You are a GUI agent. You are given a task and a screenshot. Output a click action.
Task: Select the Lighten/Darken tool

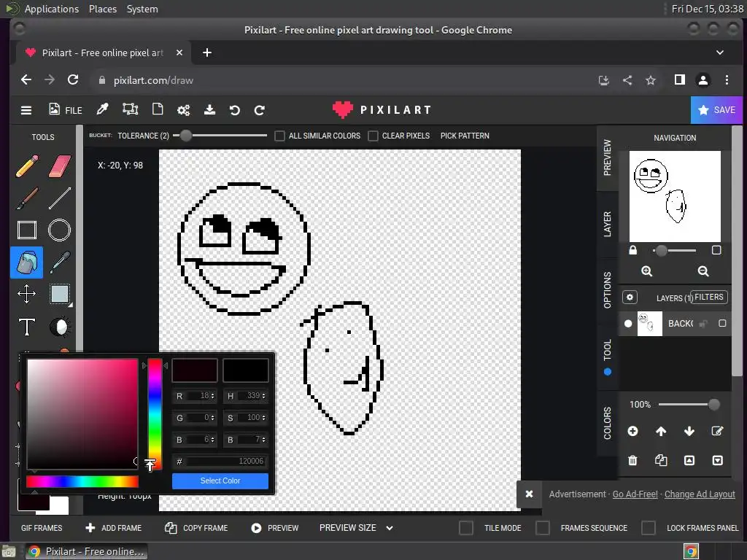(60, 327)
